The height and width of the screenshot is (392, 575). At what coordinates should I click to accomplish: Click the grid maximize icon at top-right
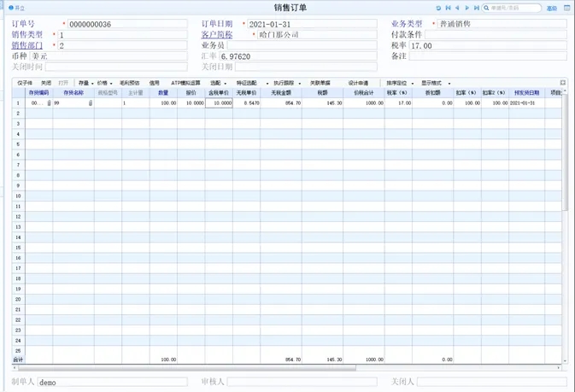click(563, 83)
